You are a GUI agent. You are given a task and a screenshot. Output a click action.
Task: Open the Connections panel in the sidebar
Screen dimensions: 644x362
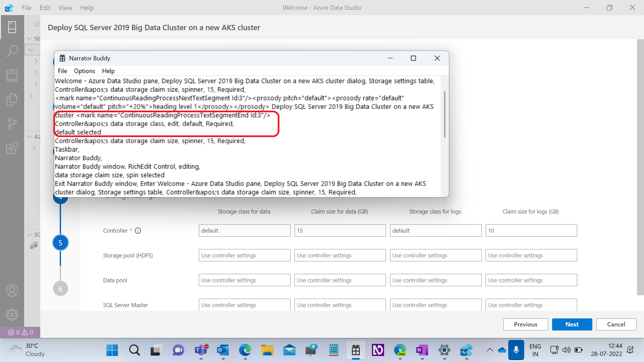pos(12,27)
